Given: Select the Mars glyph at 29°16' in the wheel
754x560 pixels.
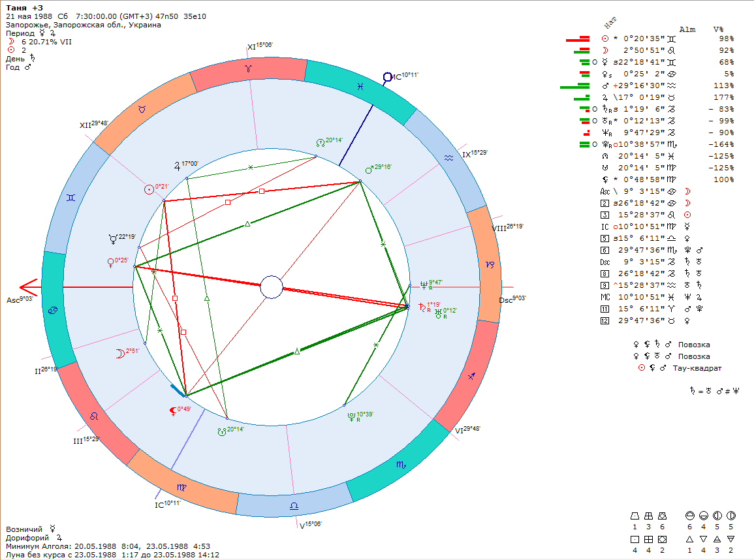Looking at the screenshot, I should point(369,169).
